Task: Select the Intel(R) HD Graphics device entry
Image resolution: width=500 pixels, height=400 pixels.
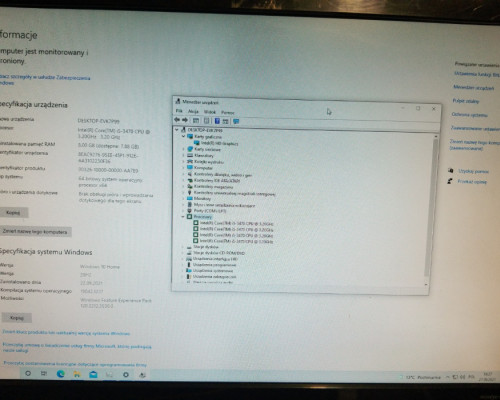Action: [220, 143]
